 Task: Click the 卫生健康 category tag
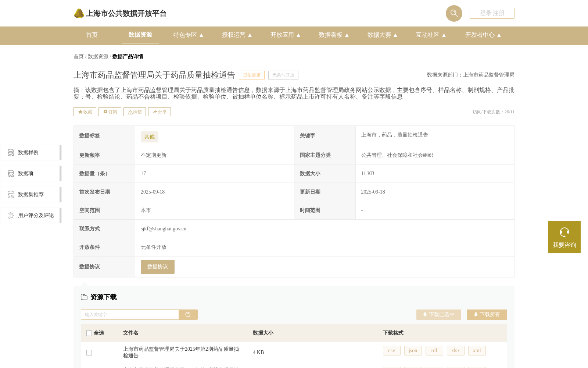(x=252, y=75)
